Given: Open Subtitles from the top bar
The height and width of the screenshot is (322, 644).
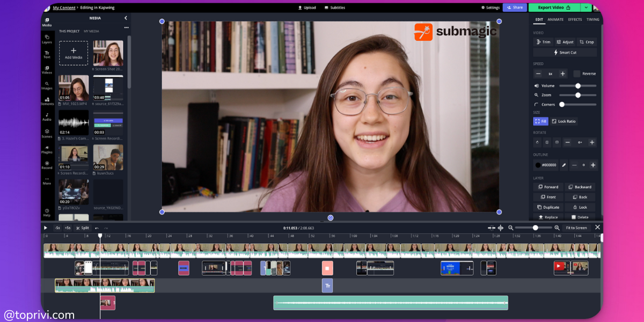Looking at the screenshot, I should 334,8.
